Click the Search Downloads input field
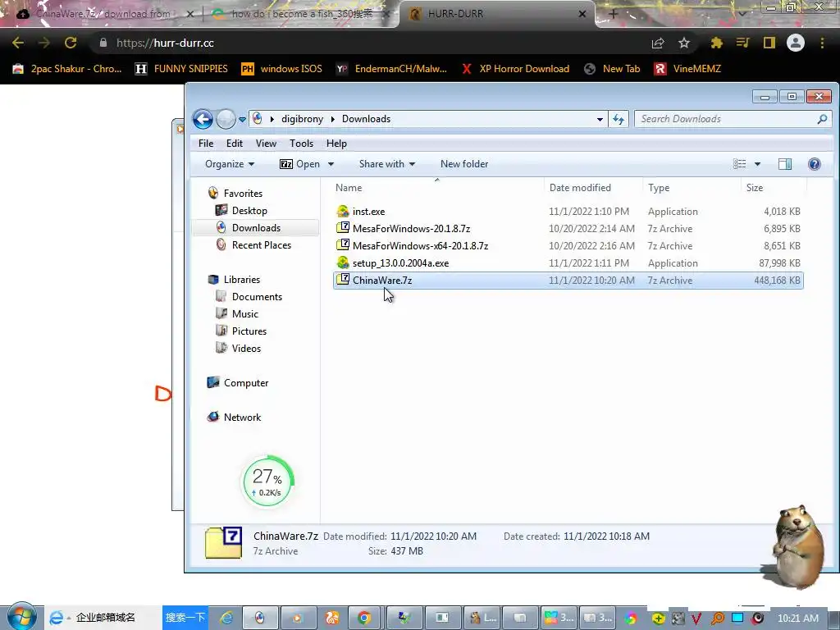The image size is (840, 630). click(x=726, y=119)
